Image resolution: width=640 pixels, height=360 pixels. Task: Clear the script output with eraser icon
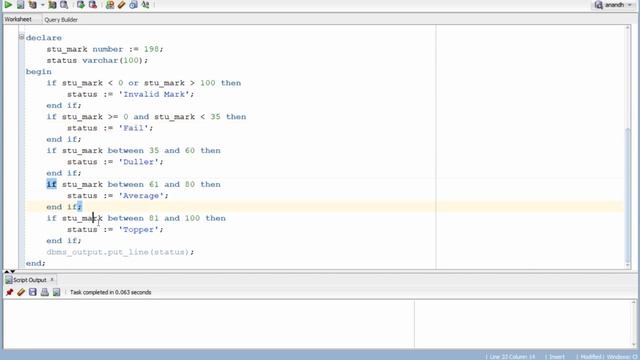(21, 292)
